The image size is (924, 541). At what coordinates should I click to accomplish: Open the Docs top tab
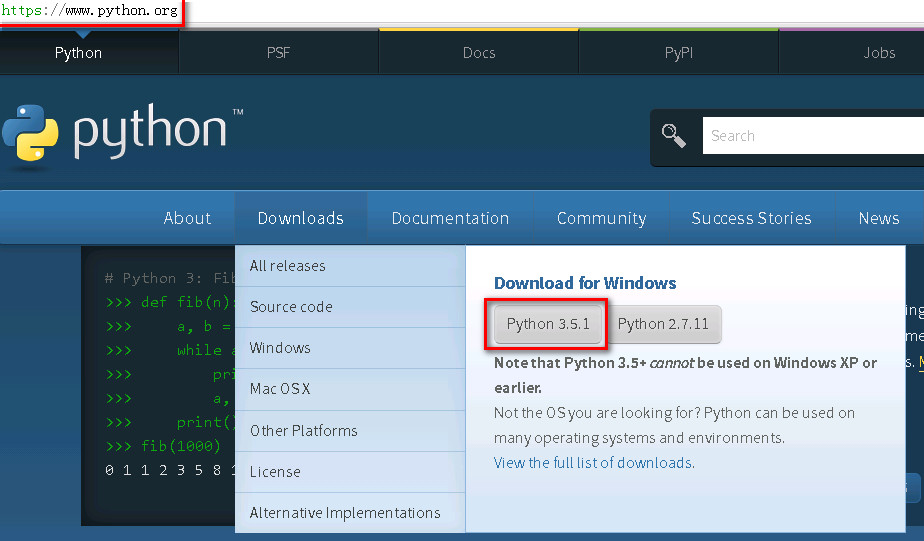pyautogui.click(x=479, y=53)
